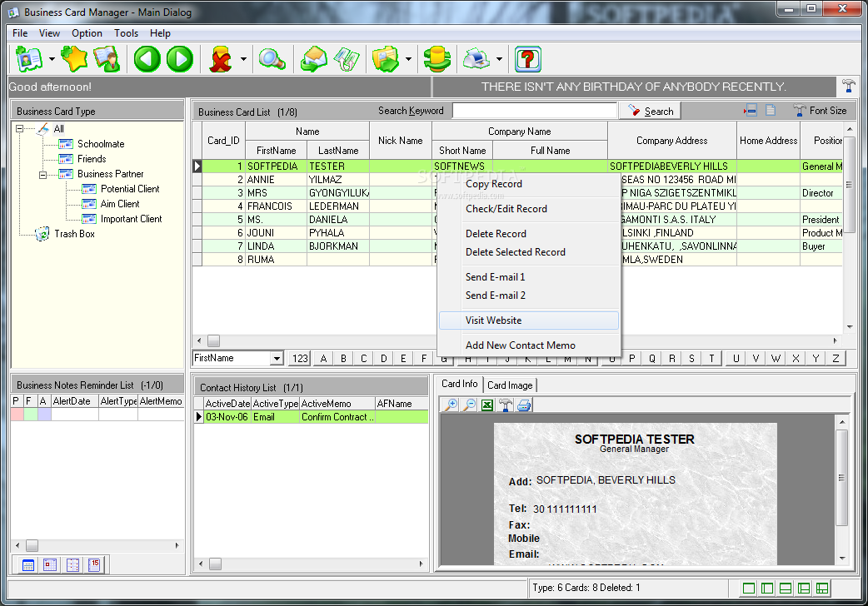This screenshot has height=606, width=868.
Task: Click the paperclip attachment toolbar icon
Action: [347, 58]
